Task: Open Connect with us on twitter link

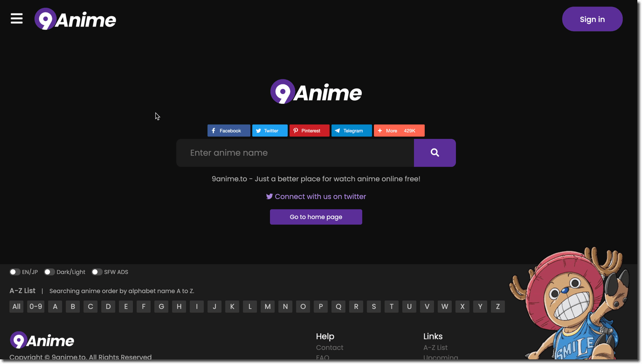Action: tap(316, 197)
